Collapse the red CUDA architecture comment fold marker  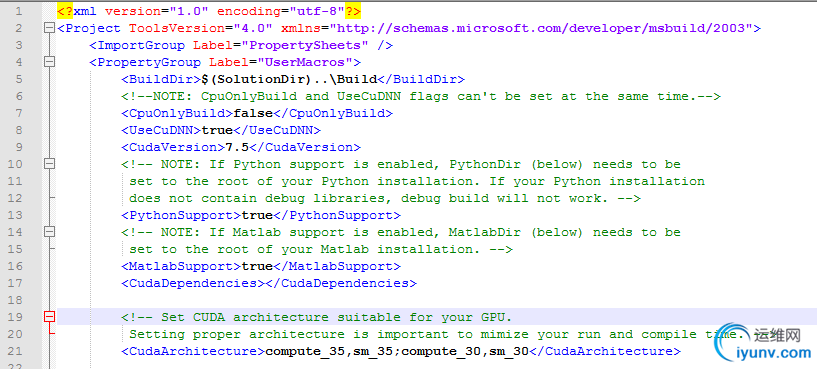(x=49, y=317)
